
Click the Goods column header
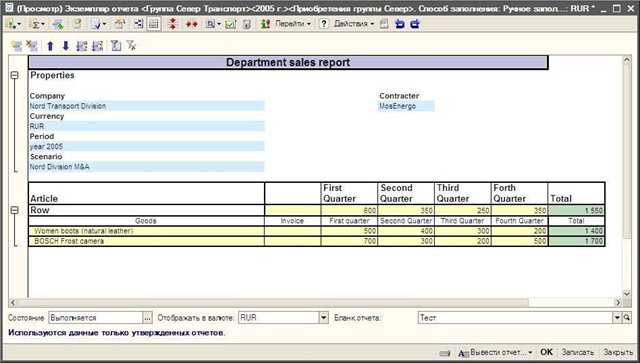click(x=147, y=221)
